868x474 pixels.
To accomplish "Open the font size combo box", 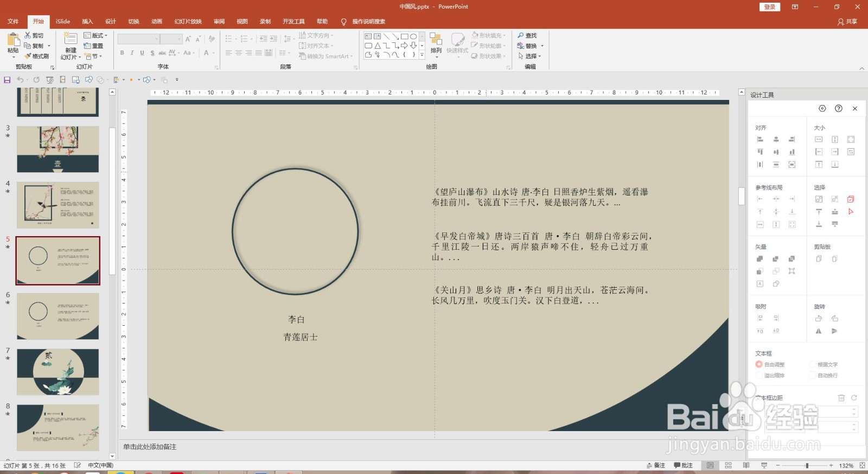I will 171,39.
